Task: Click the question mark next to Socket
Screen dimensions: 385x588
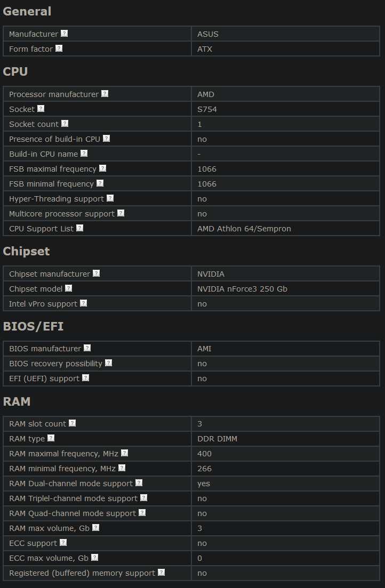Action: click(x=41, y=108)
